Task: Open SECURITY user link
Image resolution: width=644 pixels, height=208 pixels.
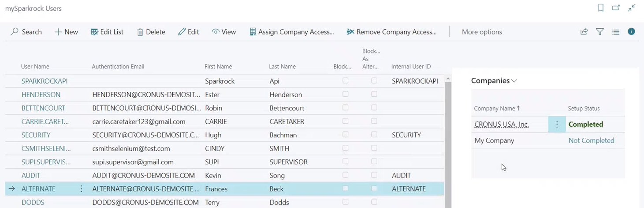Action: (36, 135)
